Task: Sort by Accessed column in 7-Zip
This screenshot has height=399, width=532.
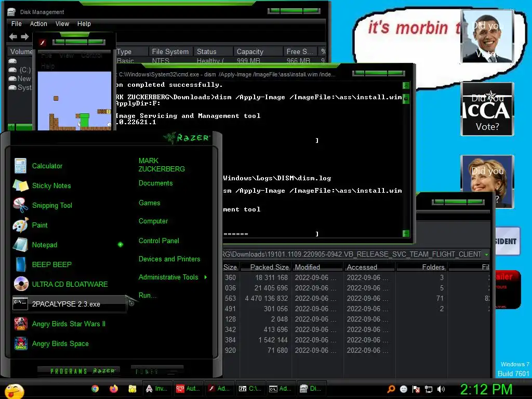Action: pyautogui.click(x=369, y=268)
